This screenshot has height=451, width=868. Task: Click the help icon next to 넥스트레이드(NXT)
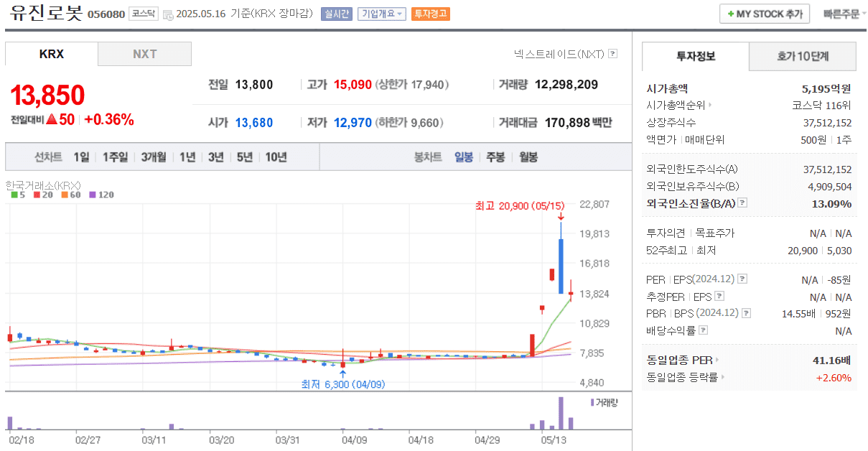(612, 54)
